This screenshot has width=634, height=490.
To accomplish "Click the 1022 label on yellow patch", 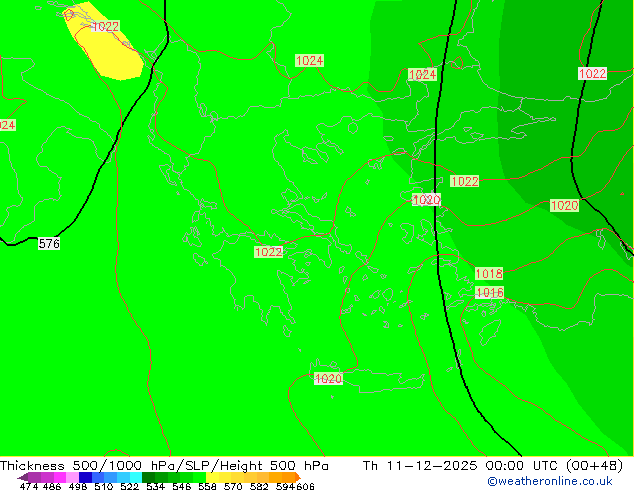I will point(106,27).
